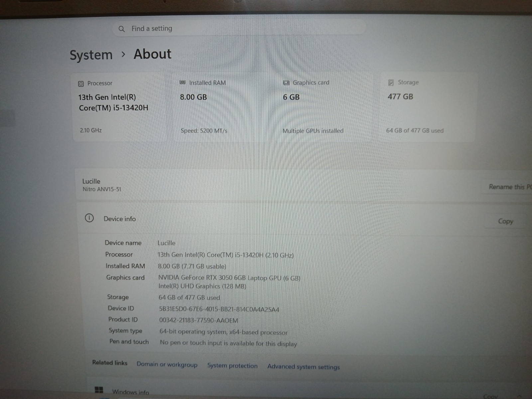Select device name value Lucille
532x399 pixels.
click(x=166, y=243)
